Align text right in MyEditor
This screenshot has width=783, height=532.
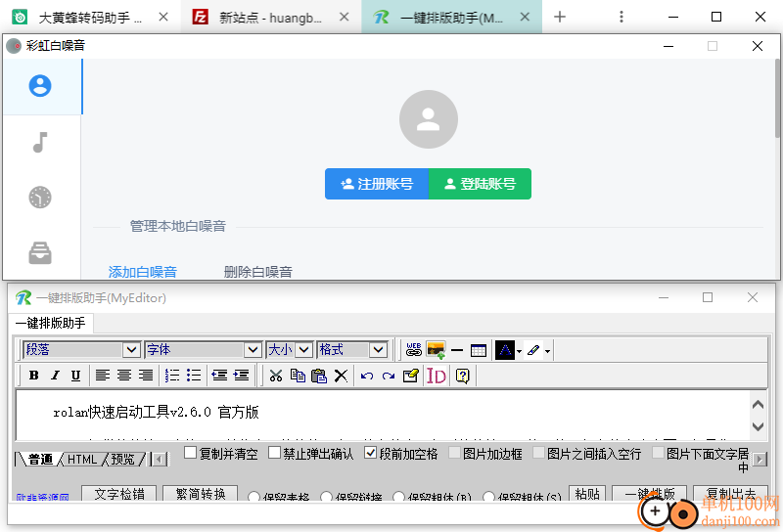tap(146, 376)
